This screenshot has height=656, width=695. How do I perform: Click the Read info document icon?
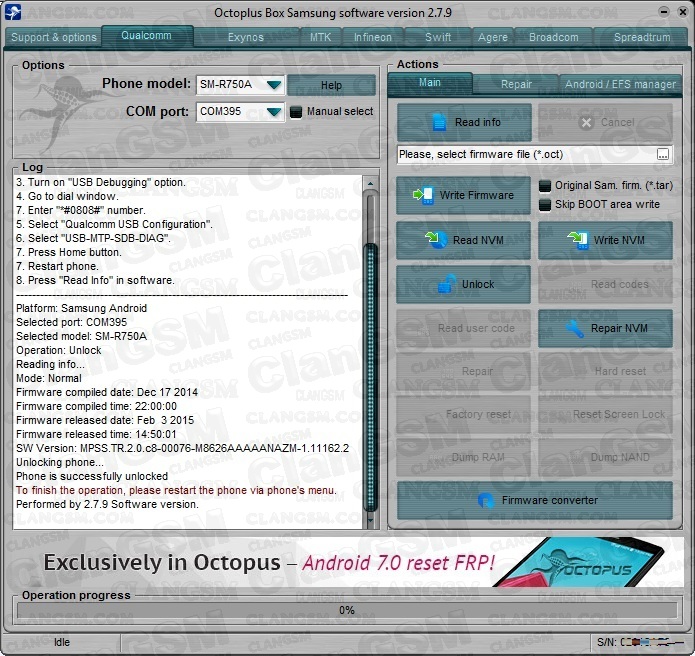439,122
